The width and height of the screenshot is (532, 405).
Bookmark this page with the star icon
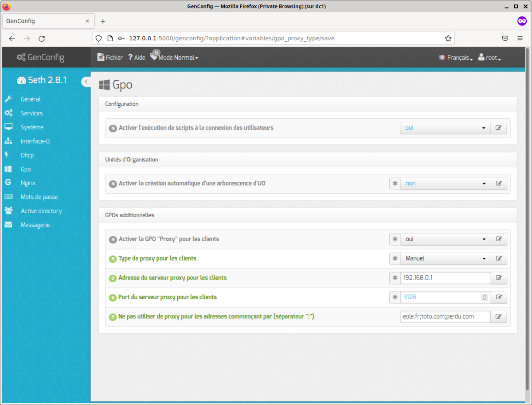pyautogui.click(x=448, y=39)
